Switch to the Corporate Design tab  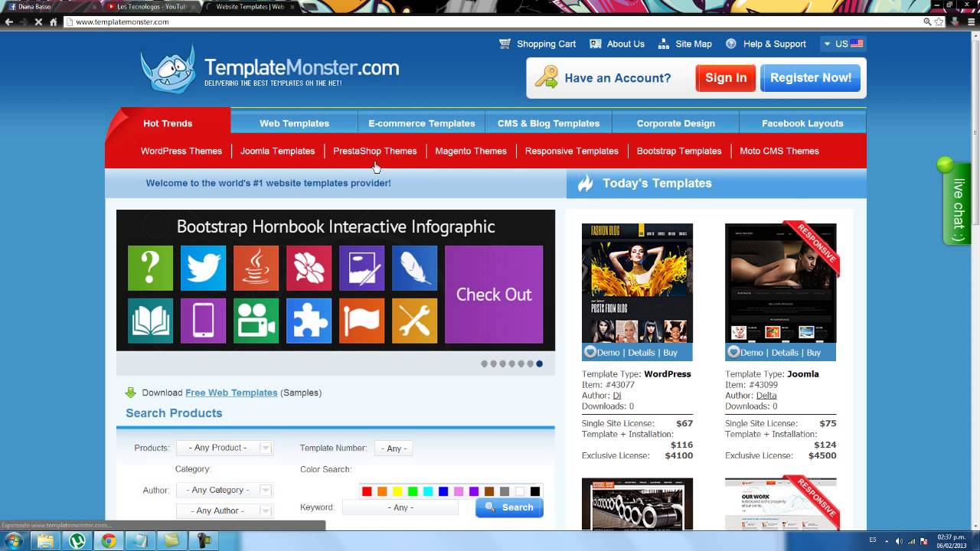pyautogui.click(x=675, y=123)
